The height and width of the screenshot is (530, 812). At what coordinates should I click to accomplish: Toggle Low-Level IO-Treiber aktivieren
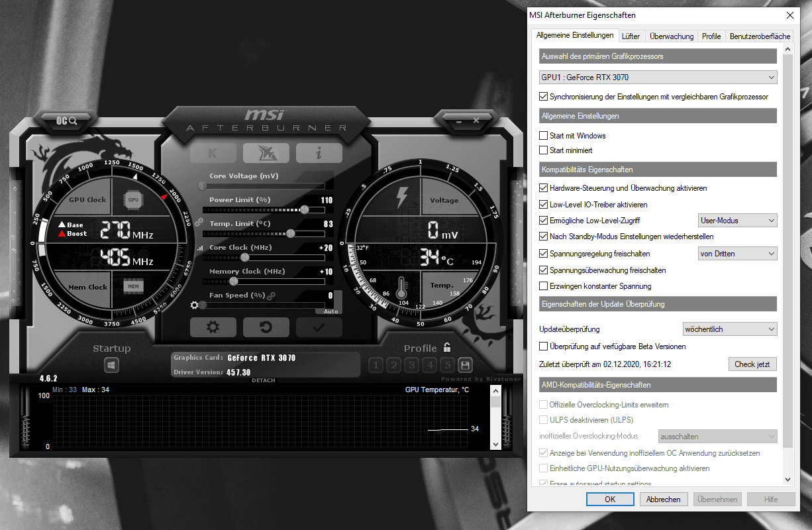[x=544, y=205]
